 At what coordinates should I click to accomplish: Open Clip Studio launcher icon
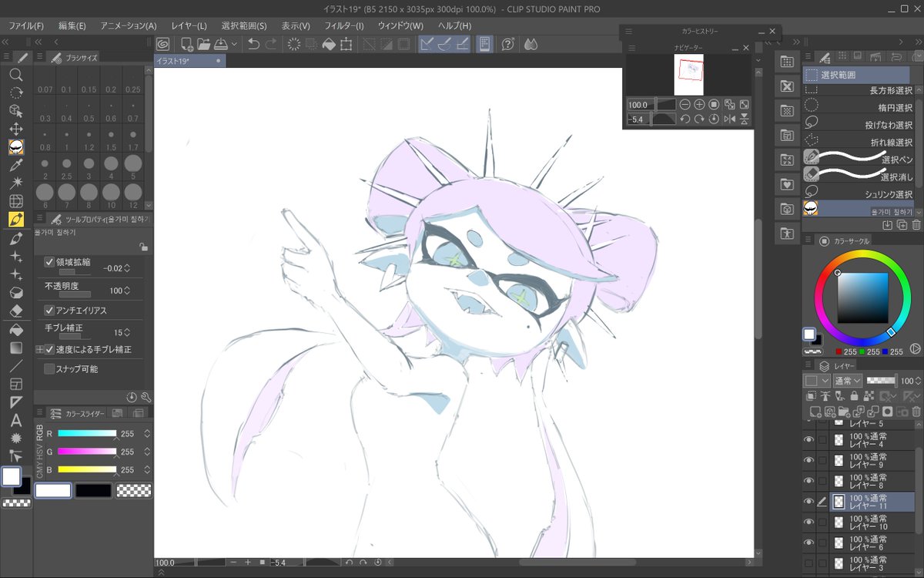(x=163, y=44)
